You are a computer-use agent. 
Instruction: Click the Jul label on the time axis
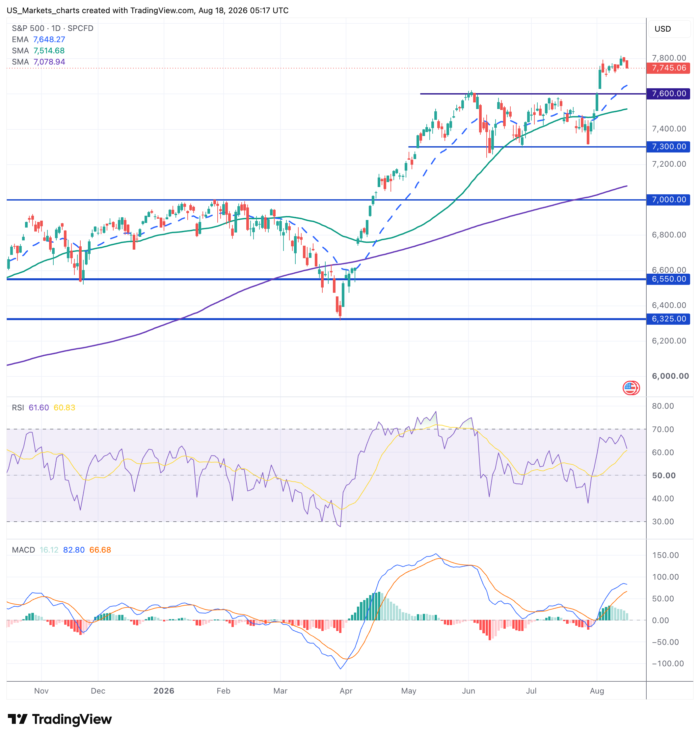click(x=531, y=691)
